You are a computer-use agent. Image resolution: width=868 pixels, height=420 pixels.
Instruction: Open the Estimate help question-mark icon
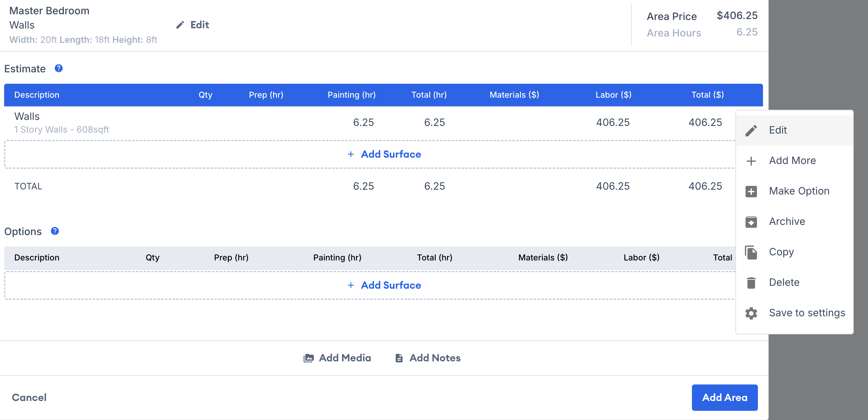tap(59, 69)
